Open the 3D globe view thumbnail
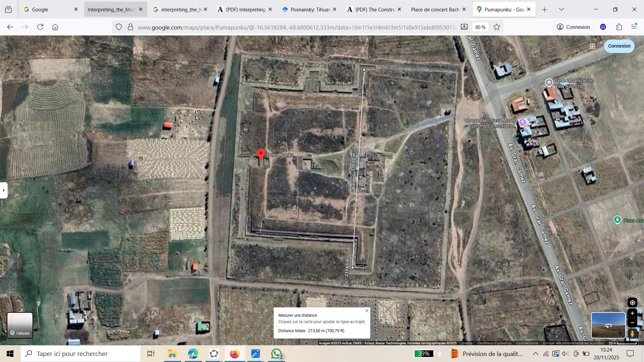This screenshot has width=644, height=362. pos(608,325)
